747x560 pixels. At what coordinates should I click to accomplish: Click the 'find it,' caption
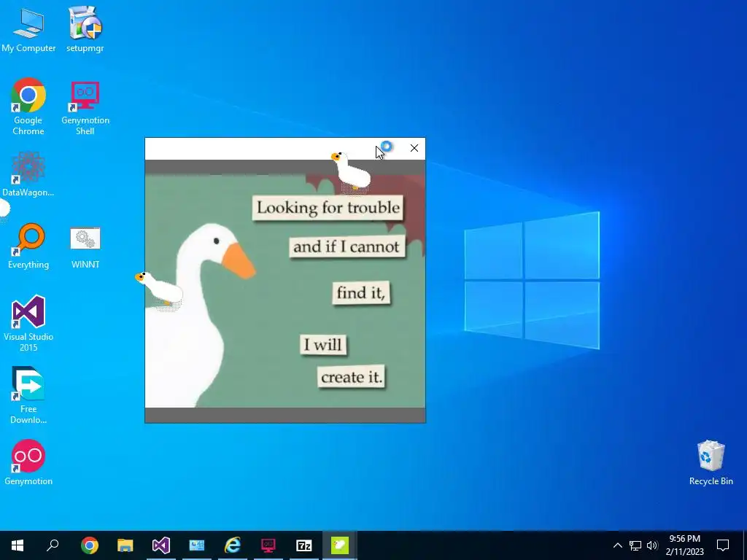(360, 292)
